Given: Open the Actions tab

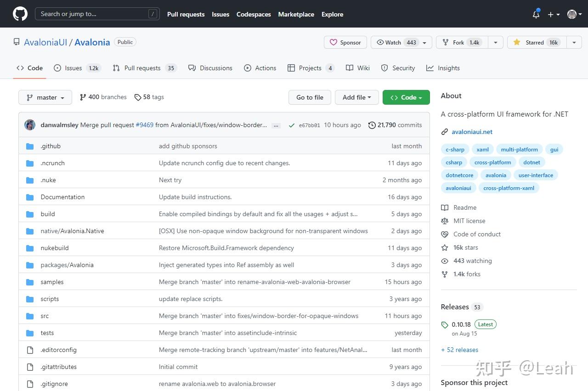Looking at the screenshot, I should tap(260, 68).
